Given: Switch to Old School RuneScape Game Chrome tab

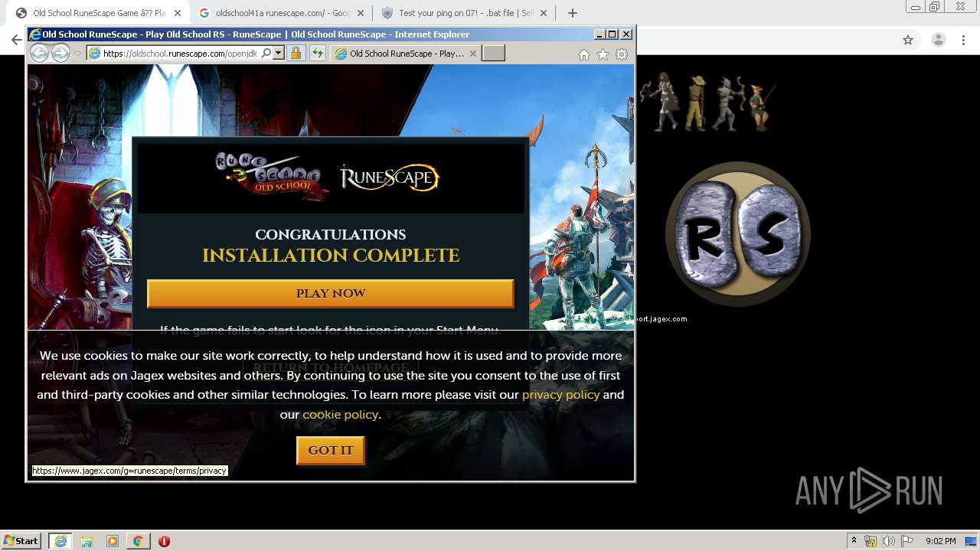Looking at the screenshot, I should (100, 13).
